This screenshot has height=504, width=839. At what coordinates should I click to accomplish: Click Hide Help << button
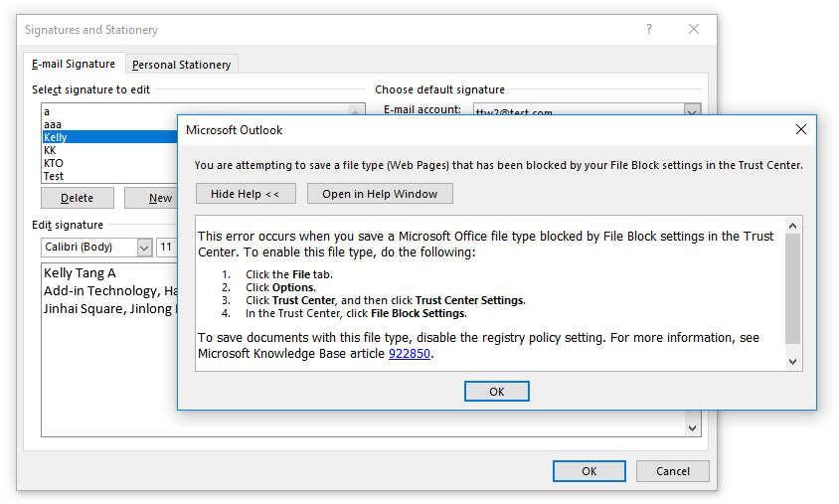[x=246, y=194]
